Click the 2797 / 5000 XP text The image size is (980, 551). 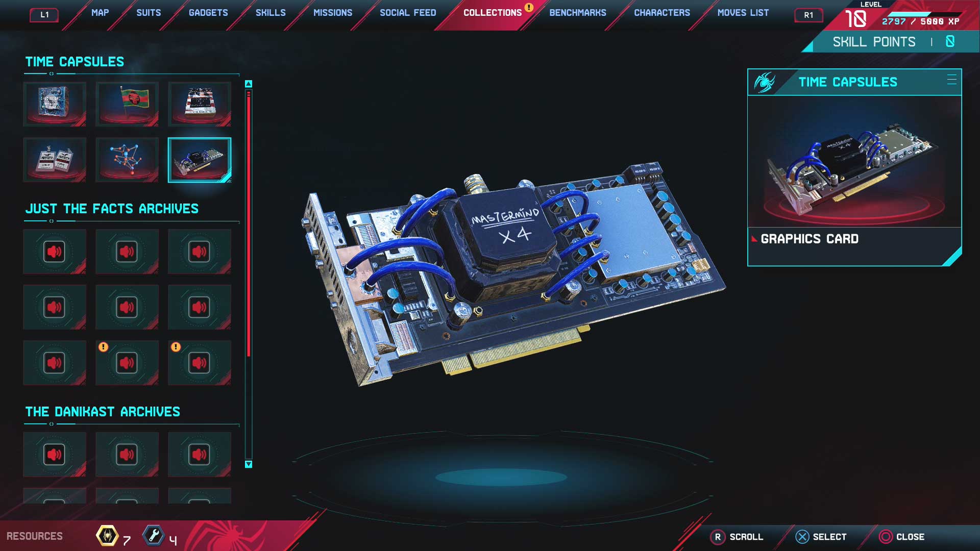point(921,21)
